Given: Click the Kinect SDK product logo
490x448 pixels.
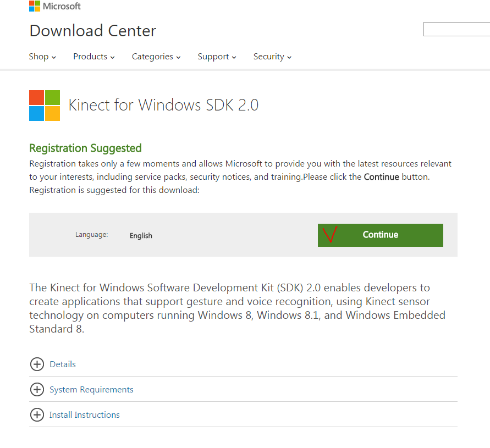Looking at the screenshot, I should pos(45,106).
